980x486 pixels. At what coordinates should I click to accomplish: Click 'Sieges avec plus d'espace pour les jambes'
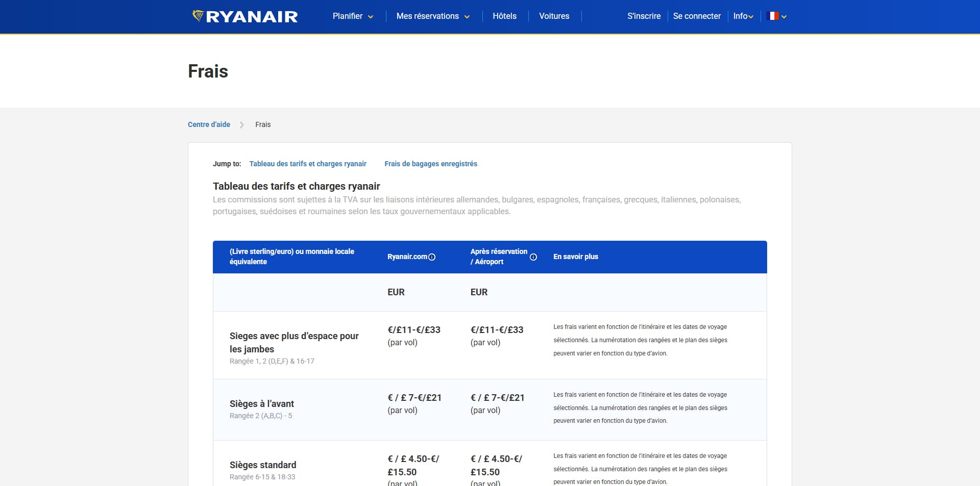click(294, 343)
